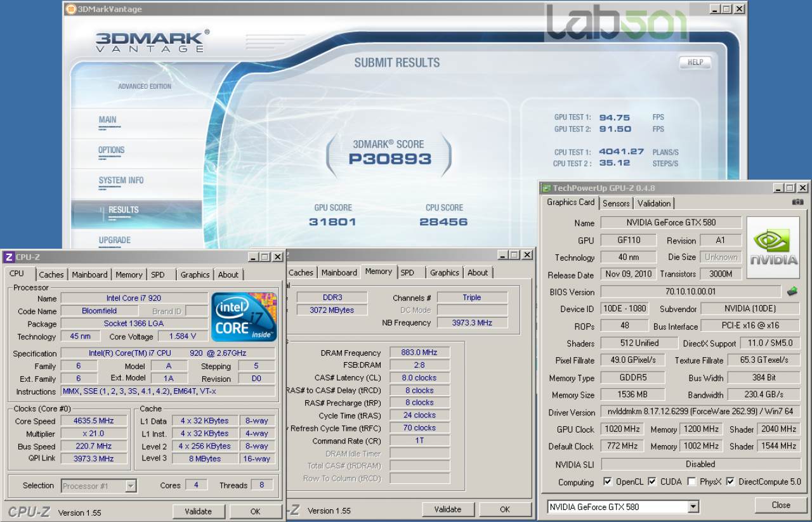The image size is (812, 522).
Task: Open the SPD tab in second CPU-Z window
Action: (407, 273)
